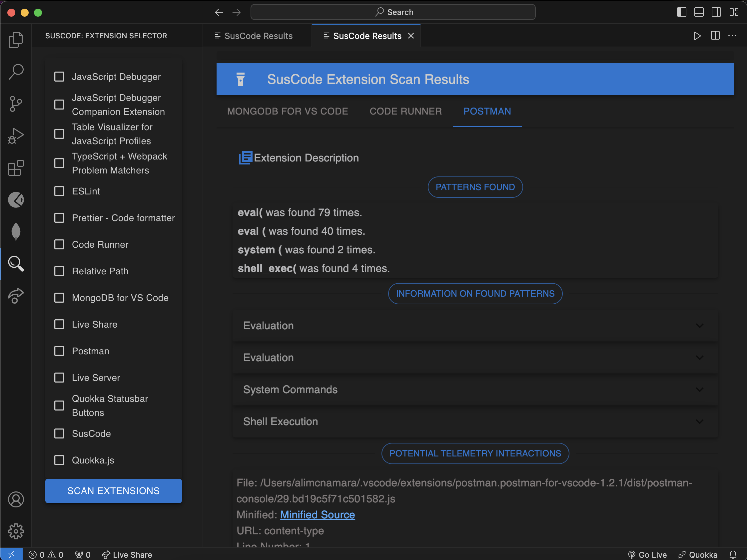
Task: Click Potential Telemetry Interactions chip
Action: pyautogui.click(x=475, y=453)
